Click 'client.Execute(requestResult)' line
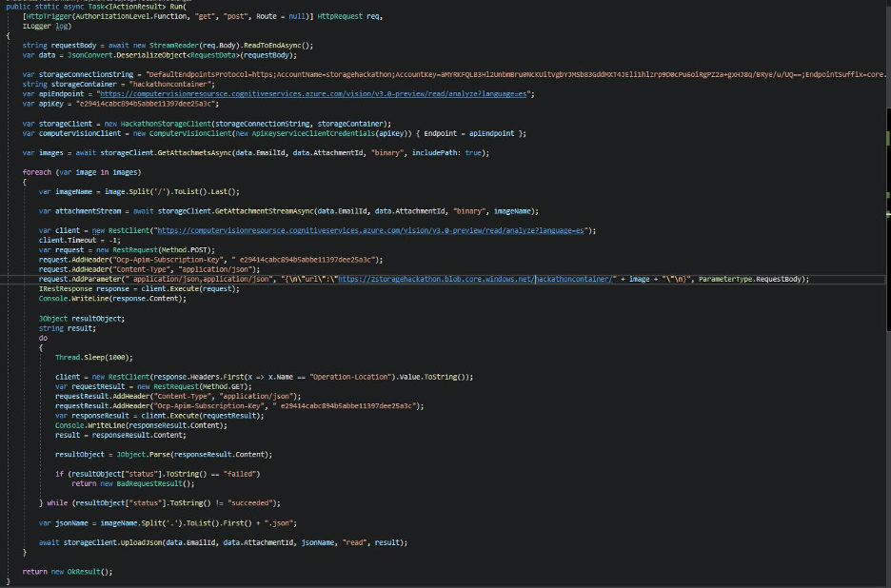Viewport: 891px width, 588px height. point(160,415)
